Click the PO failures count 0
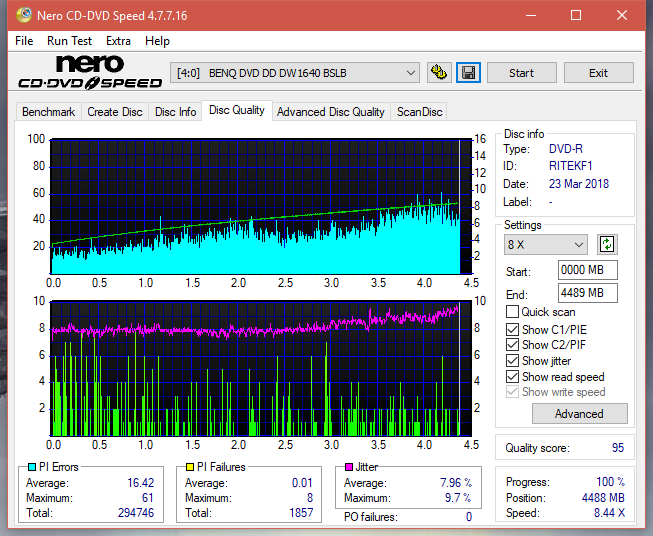This screenshot has height=536, width=653. tap(469, 517)
